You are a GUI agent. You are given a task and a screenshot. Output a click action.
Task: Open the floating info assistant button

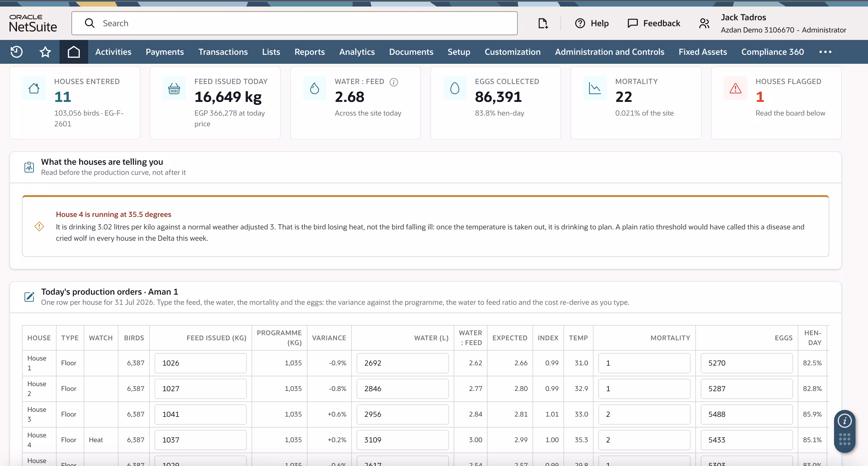[844, 420]
